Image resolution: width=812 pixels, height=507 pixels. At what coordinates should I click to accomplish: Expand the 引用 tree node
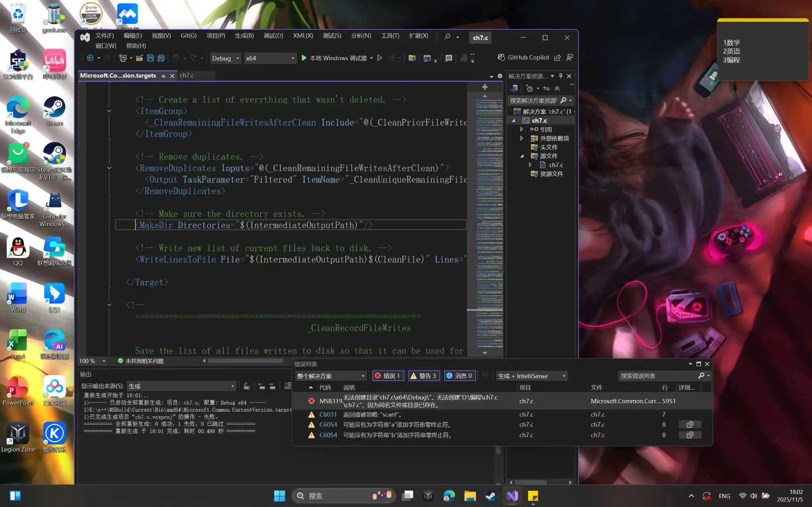click(x=522, y=129)
